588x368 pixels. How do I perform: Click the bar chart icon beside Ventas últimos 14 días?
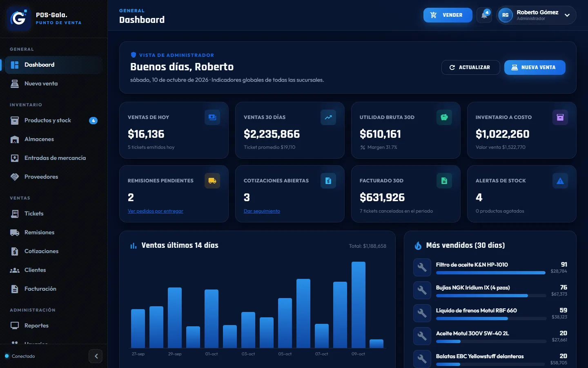[134, 246]
